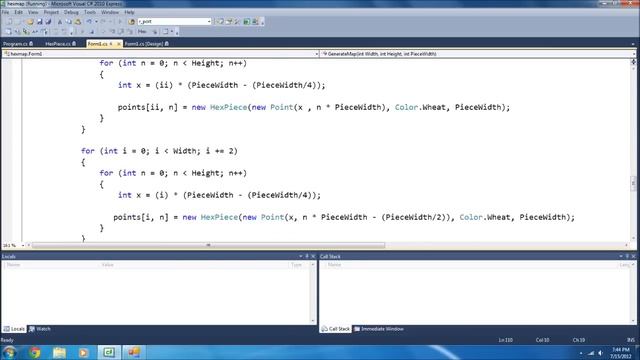Open the Help menu

[129, 12]
